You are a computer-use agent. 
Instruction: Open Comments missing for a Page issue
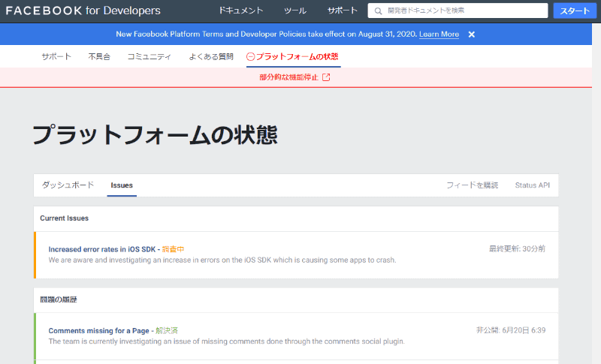pyautogui.click(x=99, y=331)
